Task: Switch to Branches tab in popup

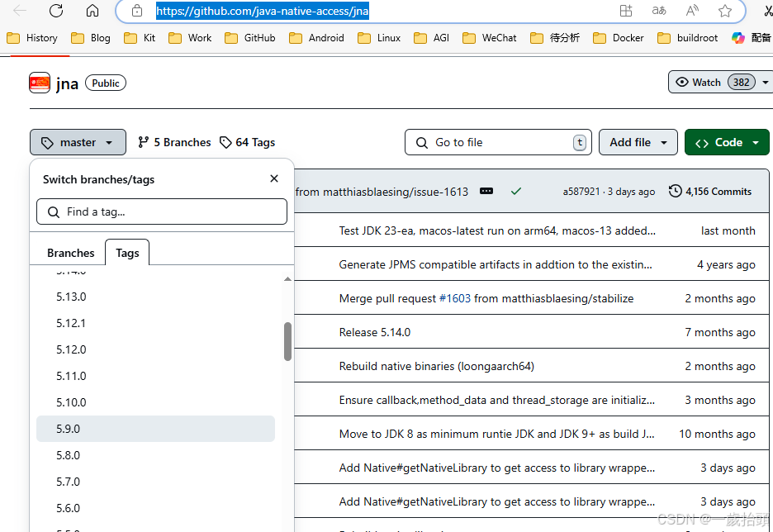Action: pos(70,253)
